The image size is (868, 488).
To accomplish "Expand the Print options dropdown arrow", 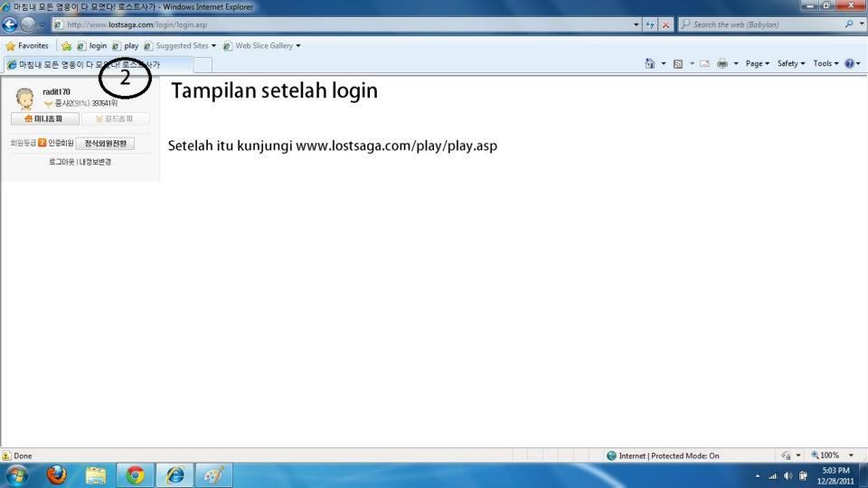I will (x=736, y=63).
